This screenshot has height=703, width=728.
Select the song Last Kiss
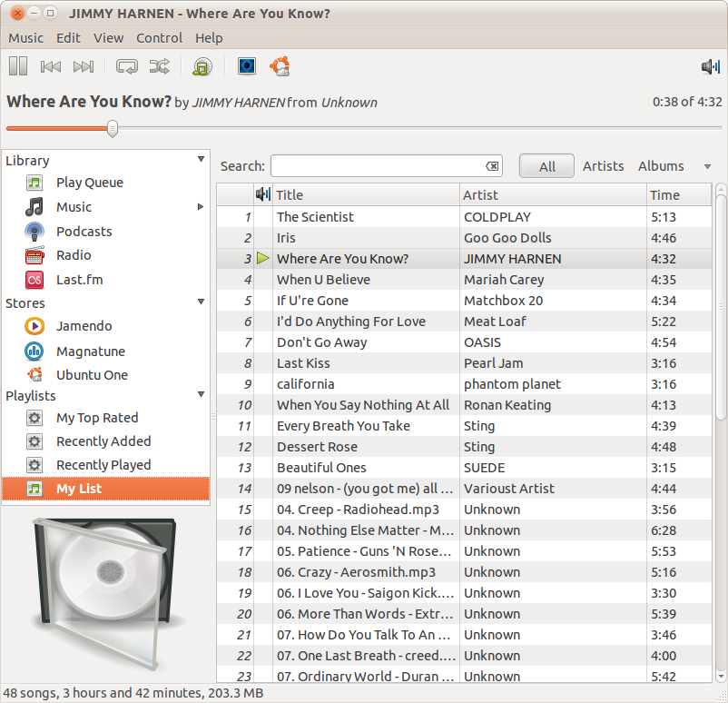coord(303,363)
